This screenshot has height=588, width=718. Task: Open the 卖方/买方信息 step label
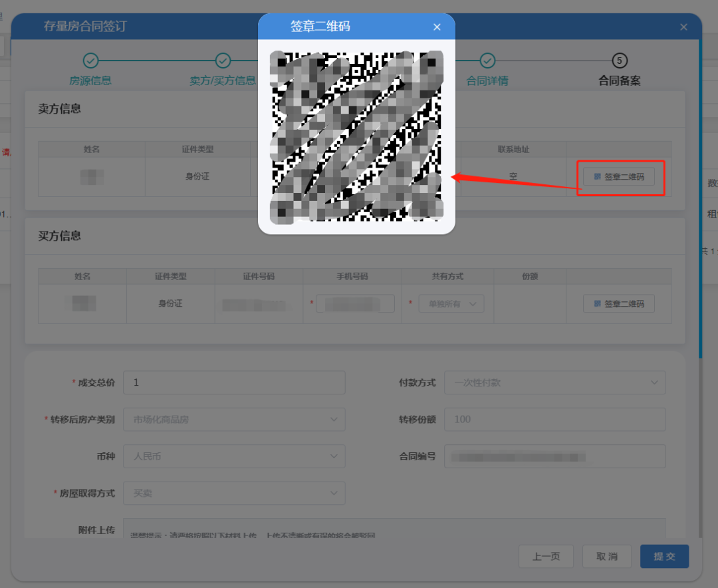point(223,80)
